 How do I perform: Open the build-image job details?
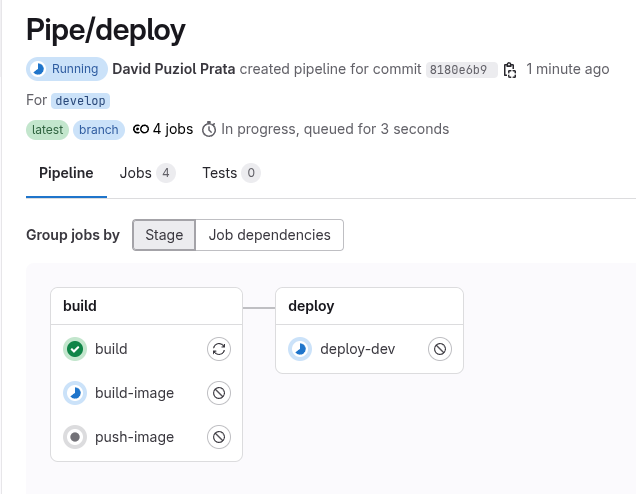(x=134, y=393)
